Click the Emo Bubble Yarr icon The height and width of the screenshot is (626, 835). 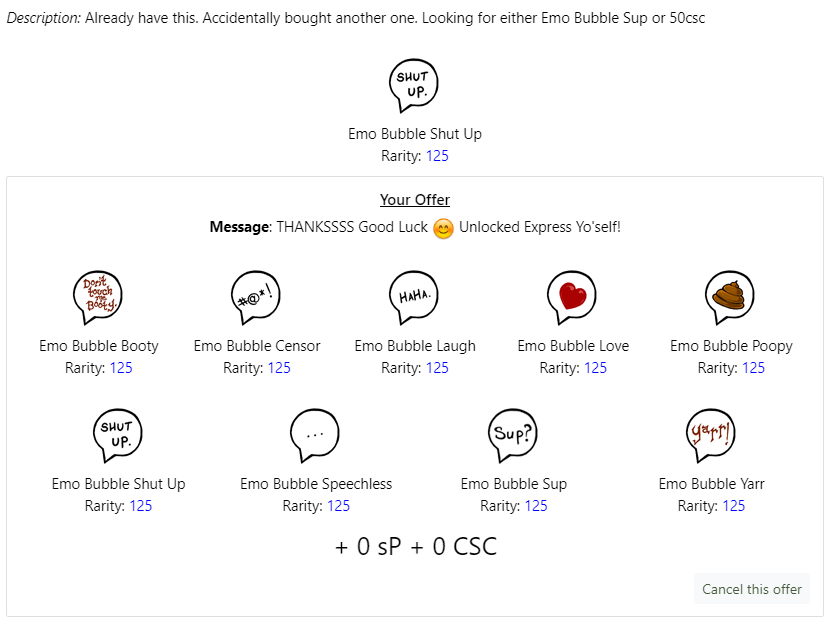pos(711,435)
